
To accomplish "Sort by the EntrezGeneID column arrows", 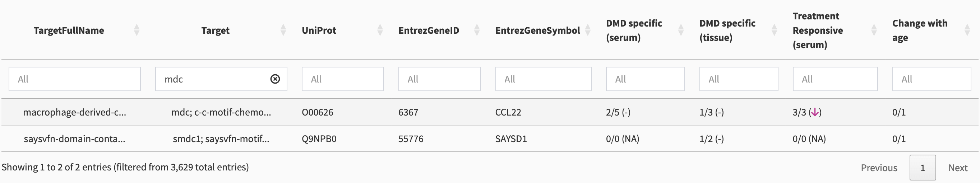I will click(x=477, y=30).
